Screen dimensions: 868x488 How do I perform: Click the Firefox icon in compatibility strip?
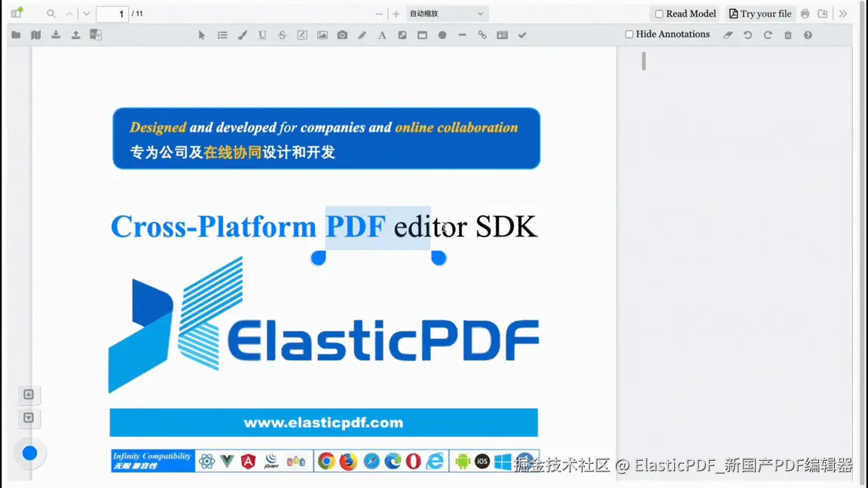tap(348, 461)
